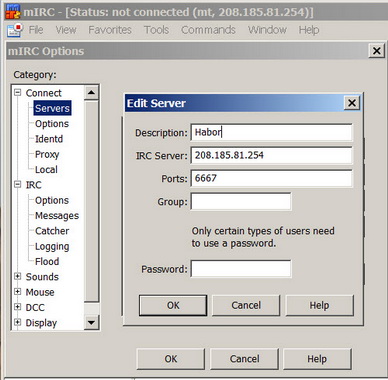Select Options under Connect
Screen dimensions: 388x380
(x=52, y=124)
